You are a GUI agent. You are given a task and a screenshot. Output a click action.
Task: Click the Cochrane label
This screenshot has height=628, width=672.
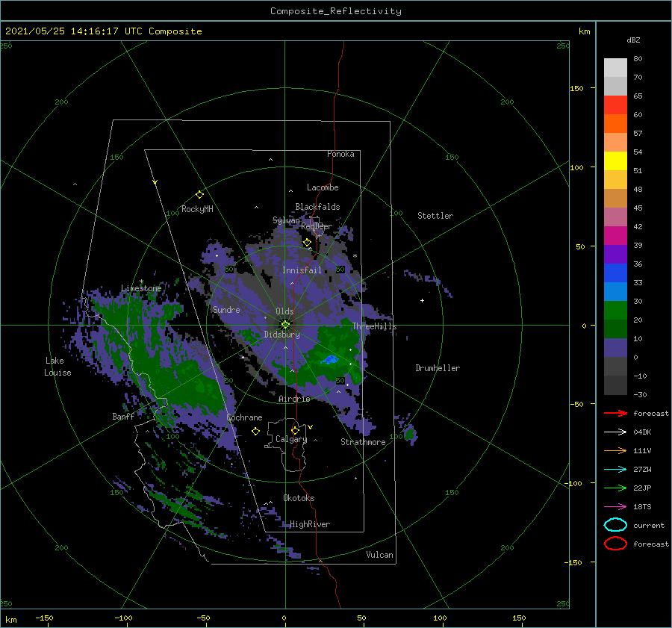(244, 417)
